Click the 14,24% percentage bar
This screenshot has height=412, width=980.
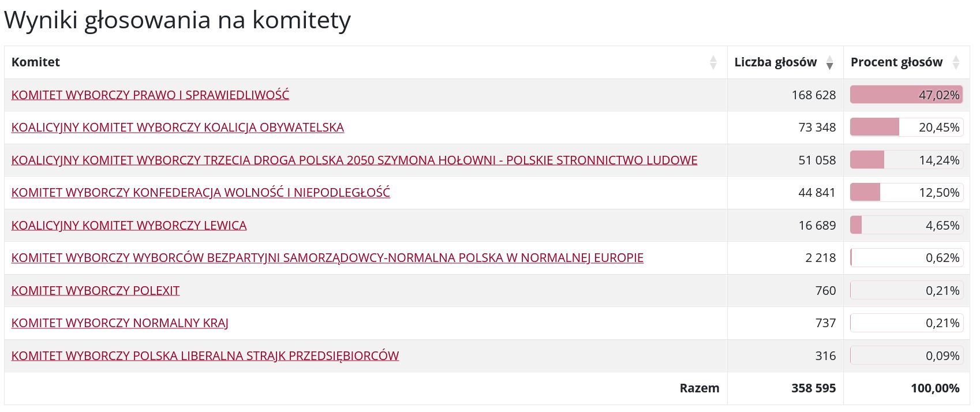[x=906, y=160]
